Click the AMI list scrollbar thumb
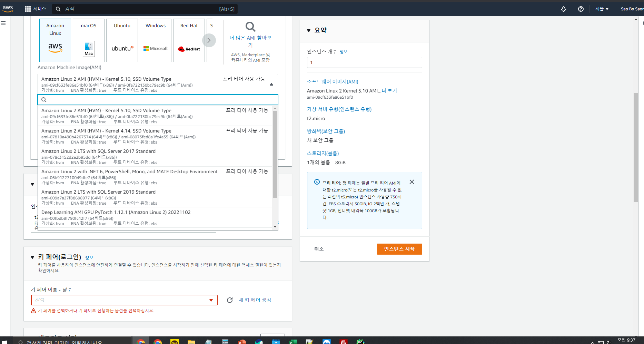This screenshot has height=344, width=644. [275, 154]
